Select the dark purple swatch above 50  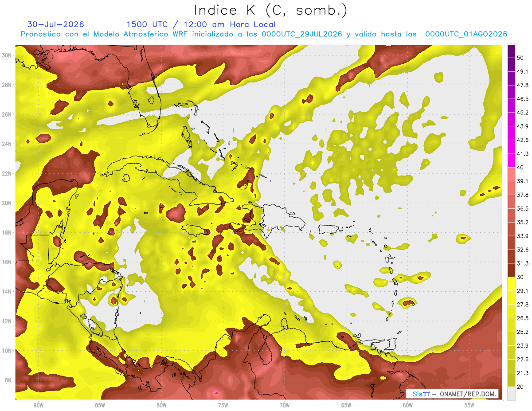tap(511, 51)
